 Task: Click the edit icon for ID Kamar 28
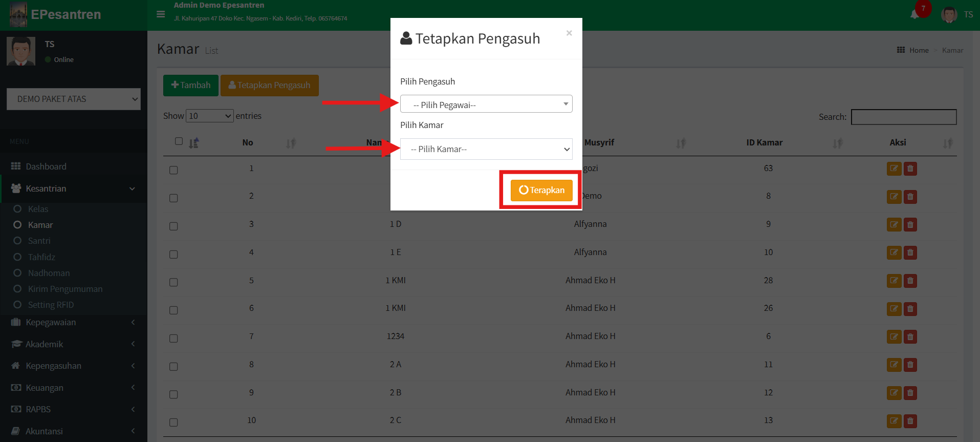coord(894,281)
